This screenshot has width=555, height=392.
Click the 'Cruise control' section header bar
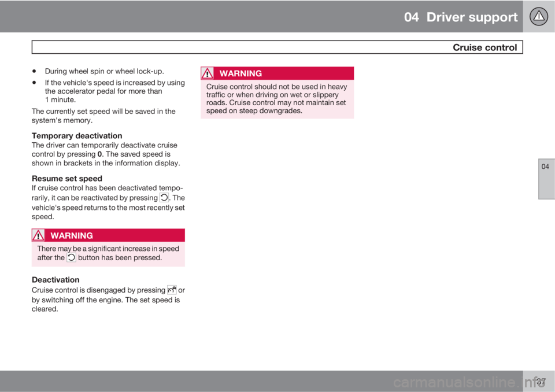[277, 47]
